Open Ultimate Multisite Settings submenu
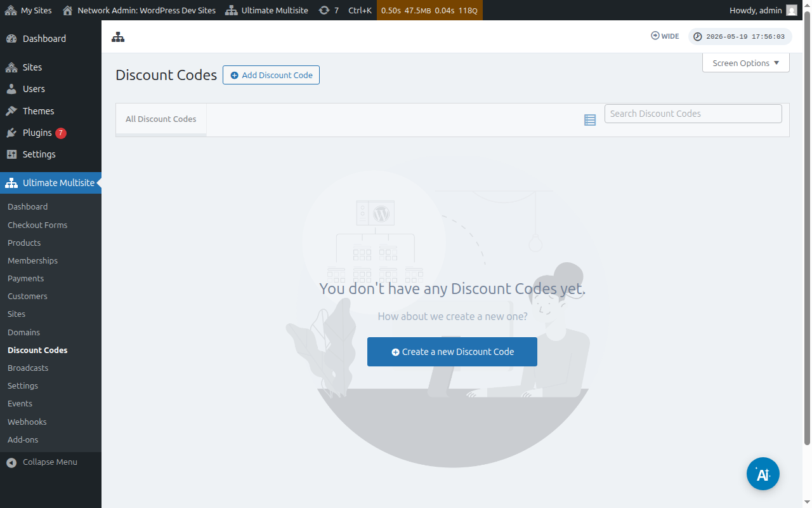Image resolution: width=812 pixels, height=508 pixels. (x=23, y=385)
